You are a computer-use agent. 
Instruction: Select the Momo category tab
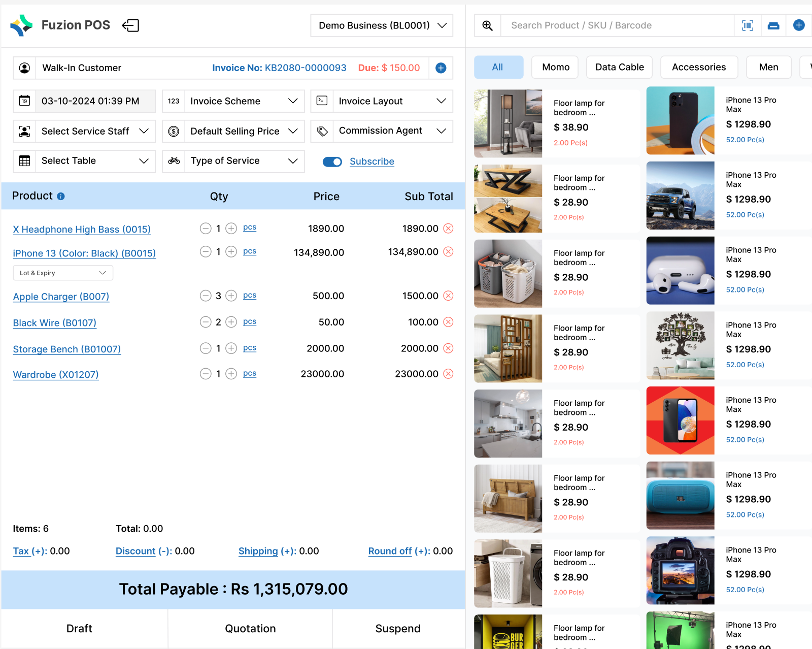(x=555, y=67)
